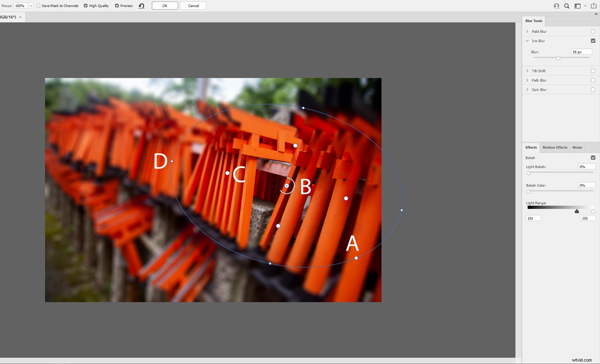Disable the High Quality option

(x=85, y=6)
